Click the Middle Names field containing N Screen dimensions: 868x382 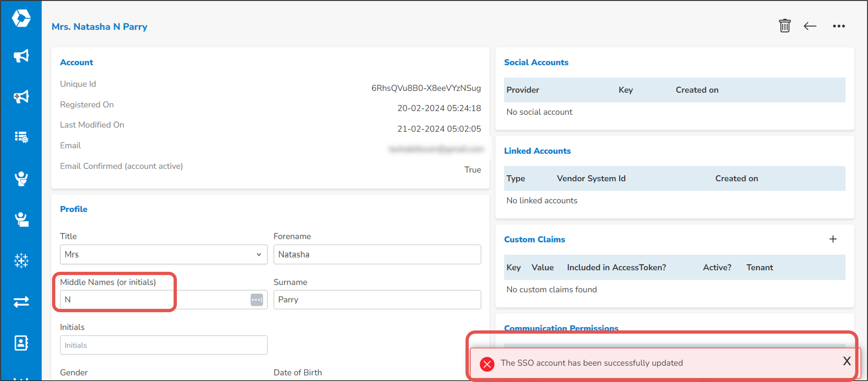click(x=163, y=299)
